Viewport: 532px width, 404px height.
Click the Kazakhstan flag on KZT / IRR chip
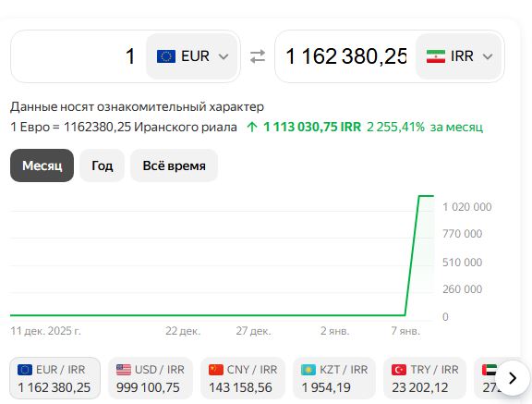click(308, 370)
